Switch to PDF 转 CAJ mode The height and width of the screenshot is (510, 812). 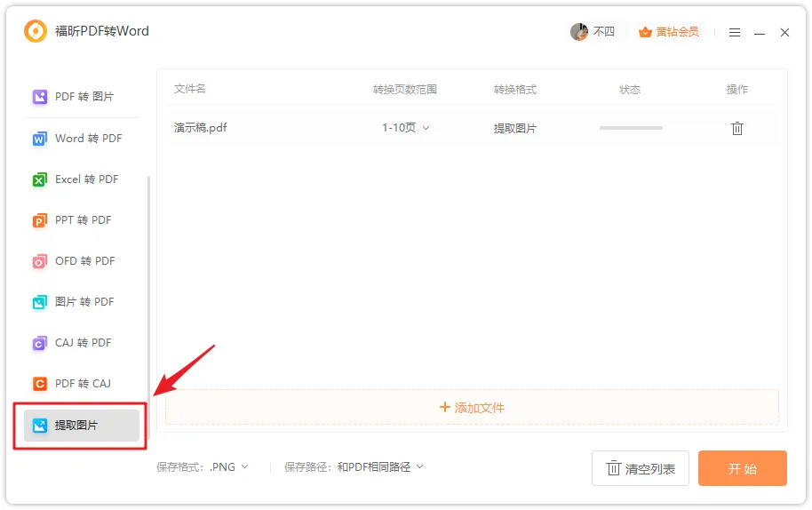[83, 384]
